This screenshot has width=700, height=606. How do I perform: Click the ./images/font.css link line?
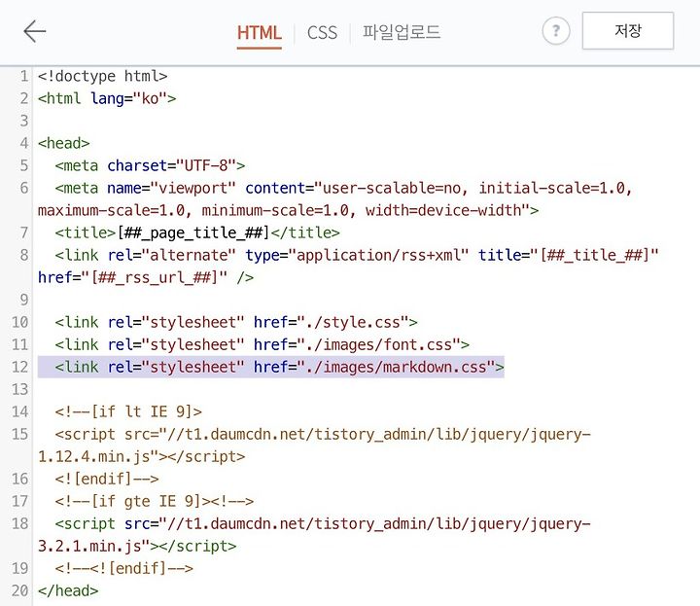click(262, 344)
